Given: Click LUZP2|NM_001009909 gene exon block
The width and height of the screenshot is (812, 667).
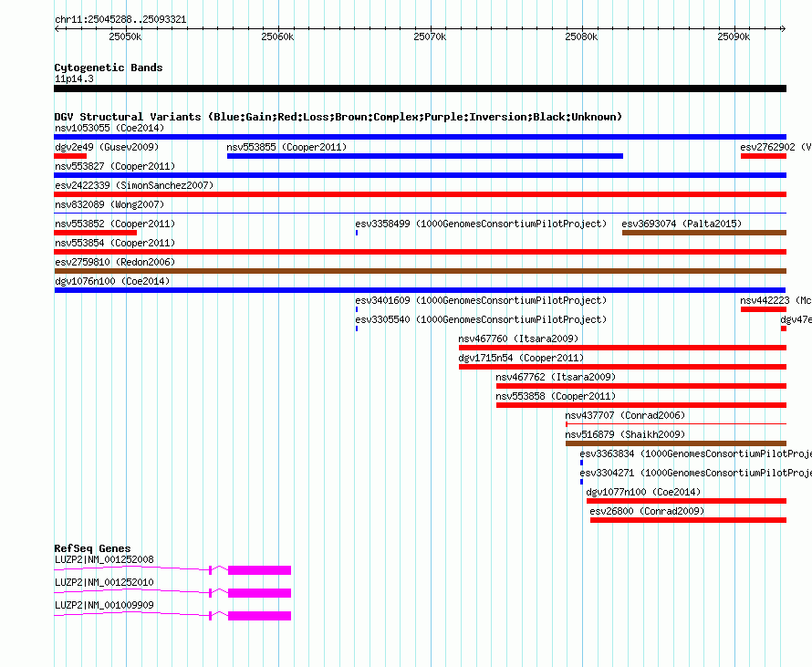Looking at the screenshot, I should tap(259, 616).
